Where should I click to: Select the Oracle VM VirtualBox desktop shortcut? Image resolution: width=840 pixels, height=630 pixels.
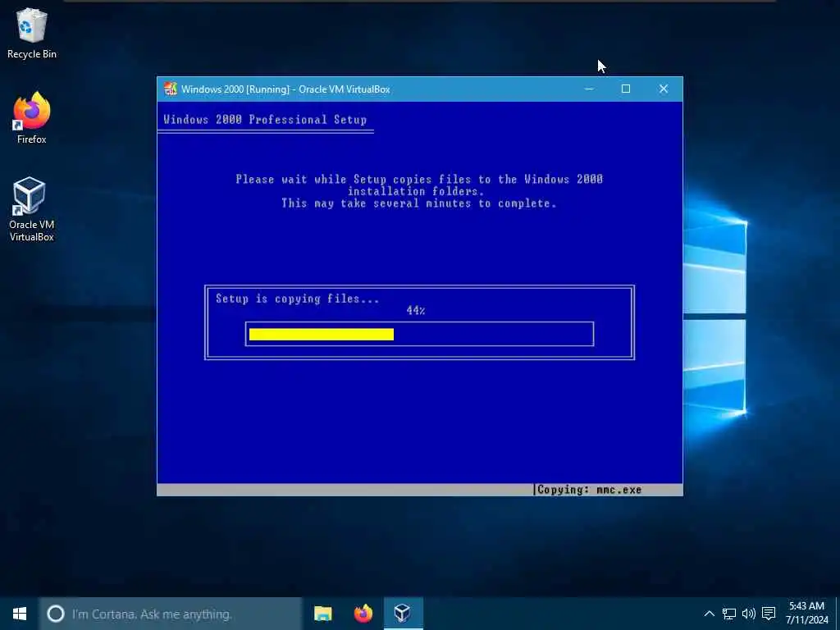tap(32, 209)
